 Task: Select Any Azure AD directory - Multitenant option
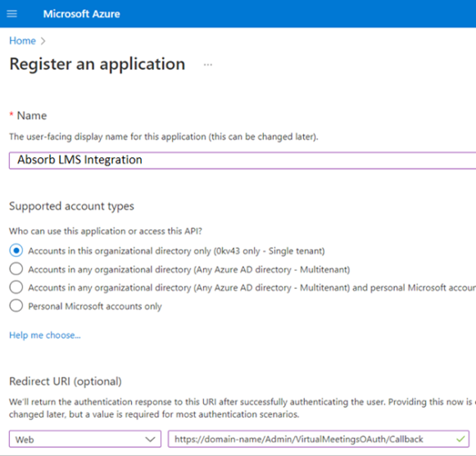click(x=16, y=269)
